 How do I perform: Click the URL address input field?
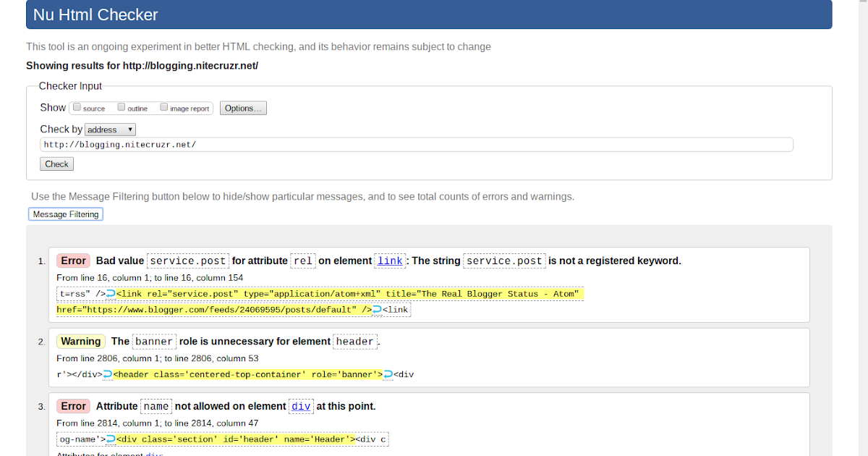click(x=417, y=144)
